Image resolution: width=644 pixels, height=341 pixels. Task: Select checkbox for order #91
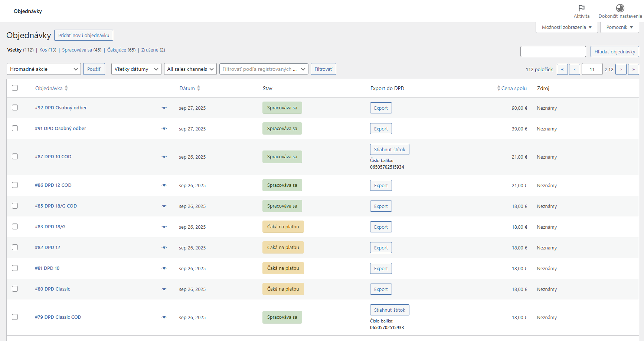(x=15, y=128)
